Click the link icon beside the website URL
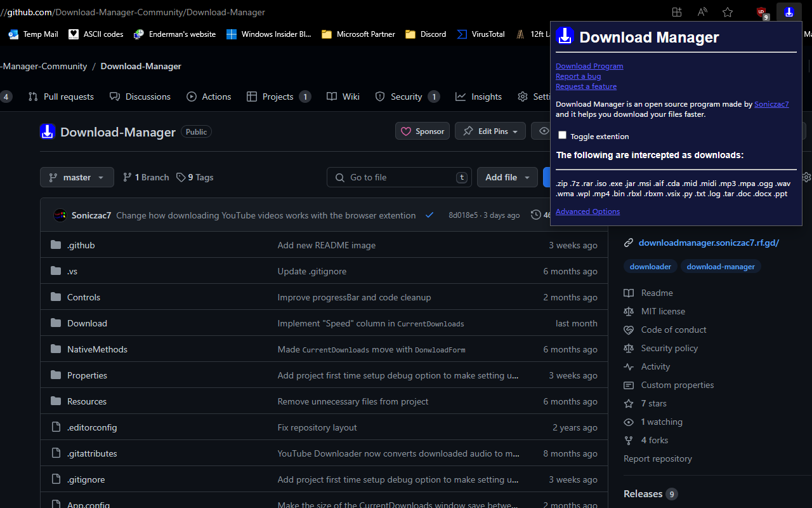 click(x=629, y=243)
